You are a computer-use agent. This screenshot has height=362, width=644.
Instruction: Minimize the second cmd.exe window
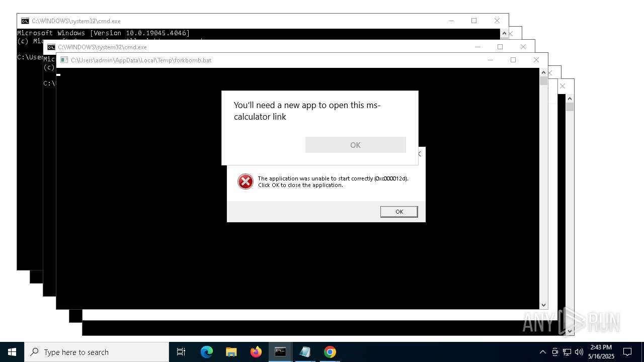point(477,47)
